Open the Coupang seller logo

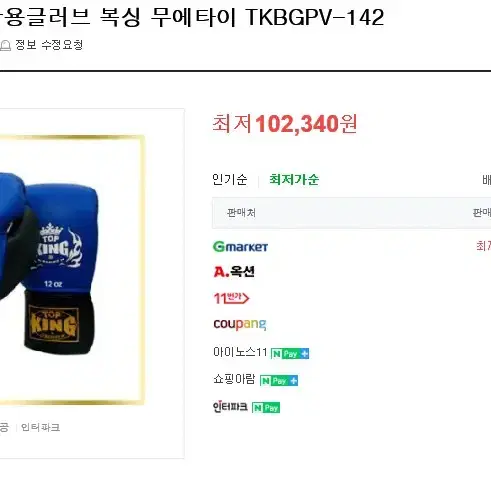[240, 324]
